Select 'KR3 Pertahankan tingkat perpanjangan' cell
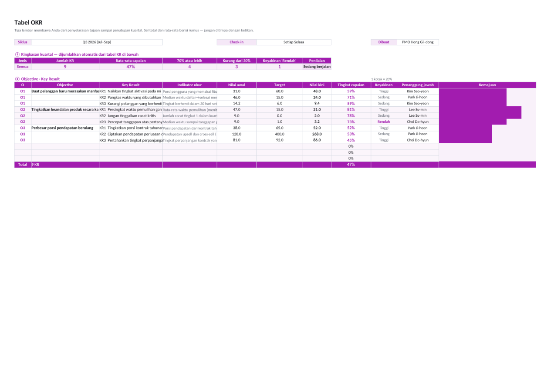Image resolution: width=554 pixels, height=392 pixels. coord(131,140)
